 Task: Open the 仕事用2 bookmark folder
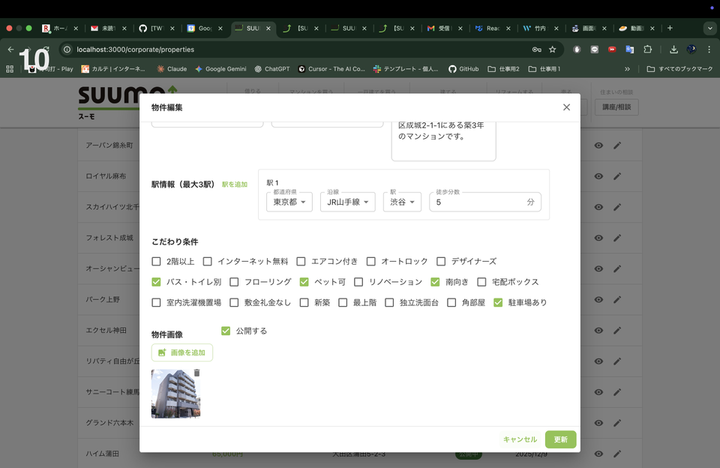[504, 69]
